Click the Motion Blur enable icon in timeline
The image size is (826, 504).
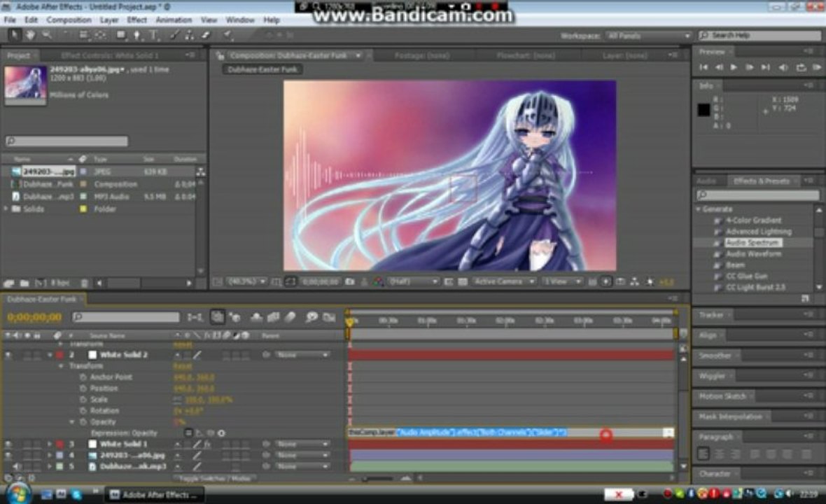[290, 316]
